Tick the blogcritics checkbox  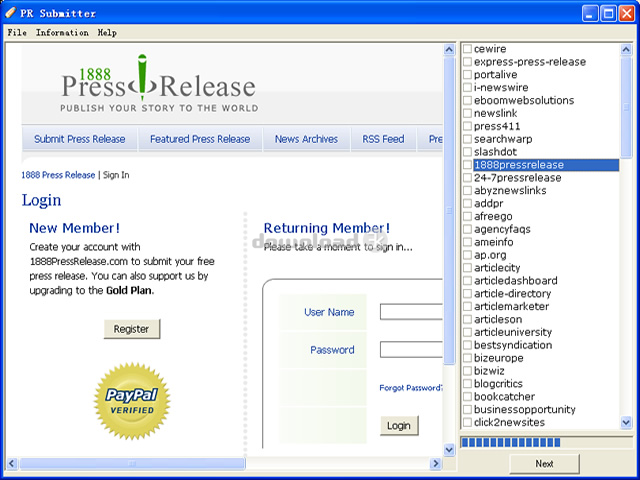tap(467, 384)
